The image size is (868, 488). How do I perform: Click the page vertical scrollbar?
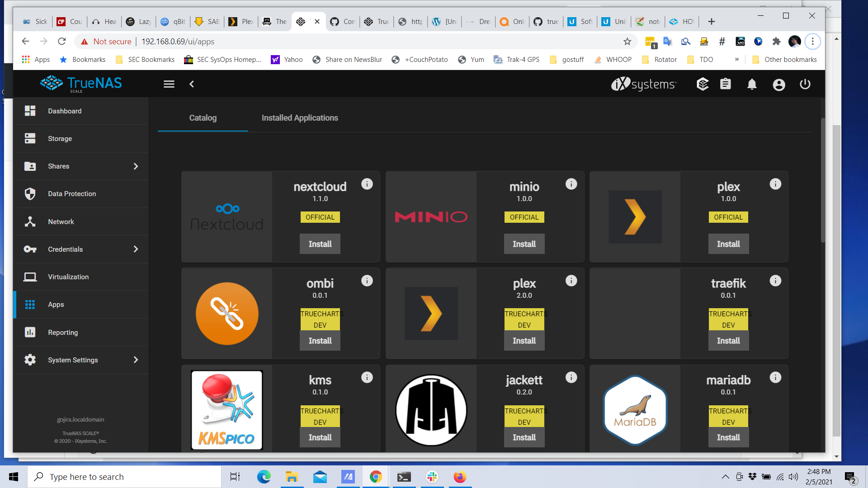(x=822, y=181)
